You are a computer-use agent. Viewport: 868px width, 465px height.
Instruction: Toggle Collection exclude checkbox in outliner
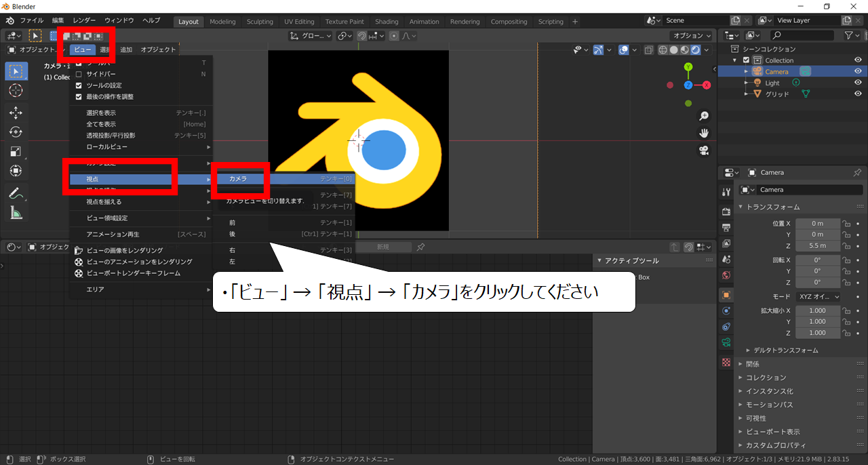747,60
